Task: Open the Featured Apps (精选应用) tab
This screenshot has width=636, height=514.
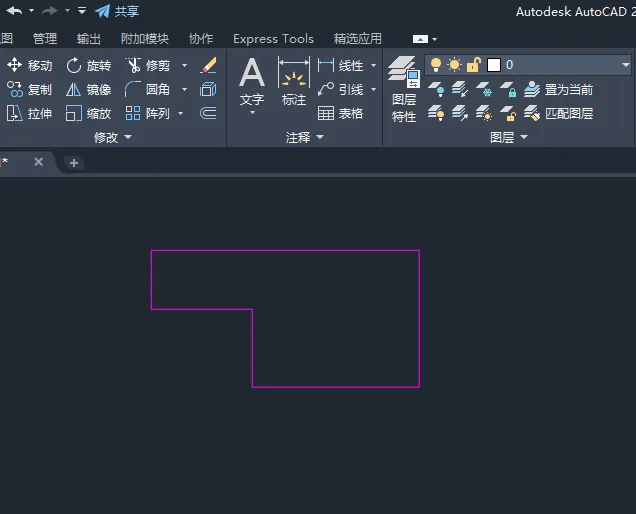Action: pyautogui.click(x=357, y=39)
